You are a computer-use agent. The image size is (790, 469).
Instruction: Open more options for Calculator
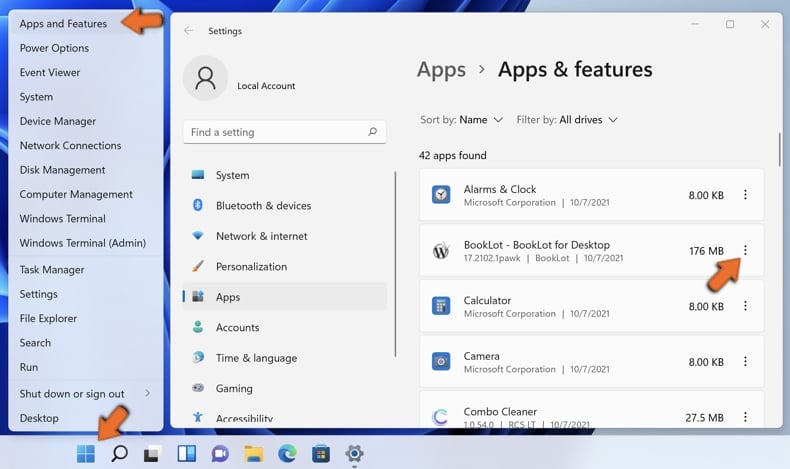pos(745,306)
